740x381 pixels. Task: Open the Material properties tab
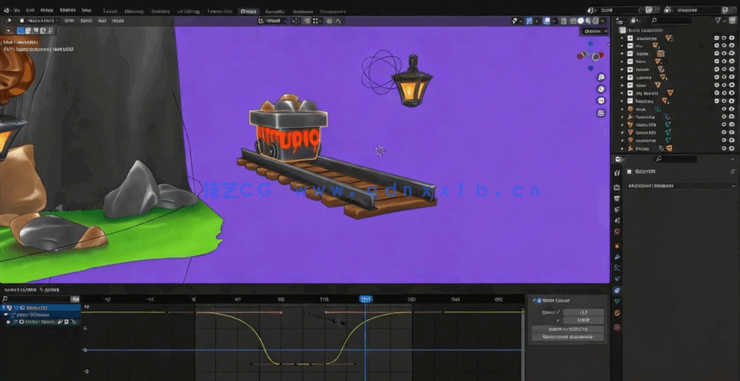(617, 313)
